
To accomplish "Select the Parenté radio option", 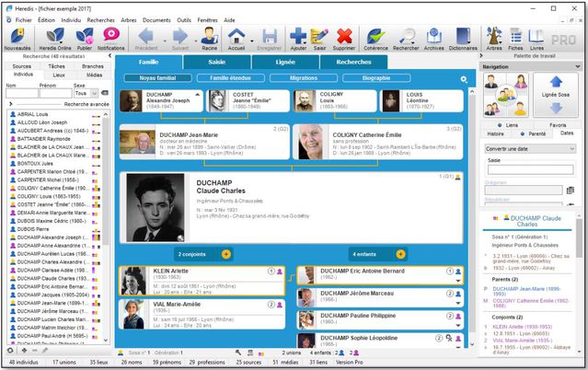I will (533, 133).
